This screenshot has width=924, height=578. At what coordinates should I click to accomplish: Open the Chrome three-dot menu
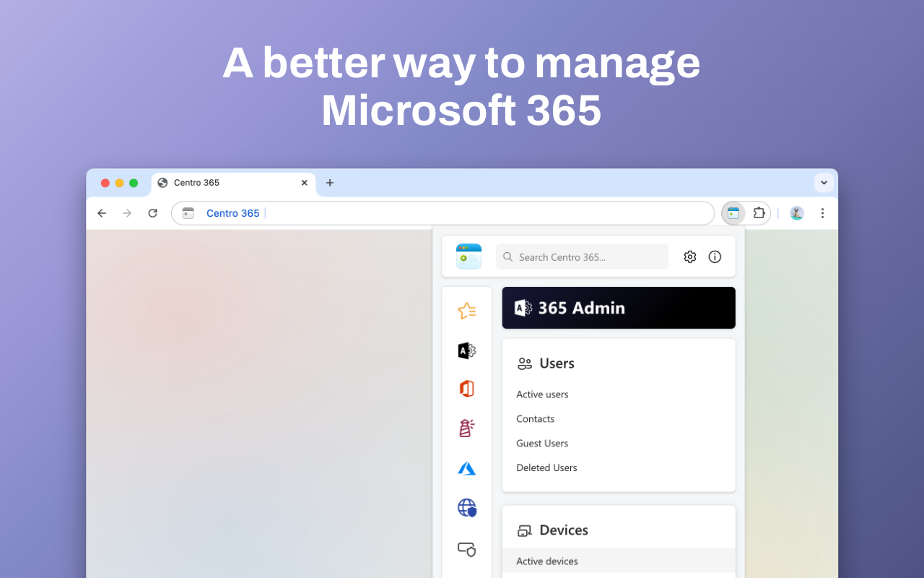coord(822,213)
